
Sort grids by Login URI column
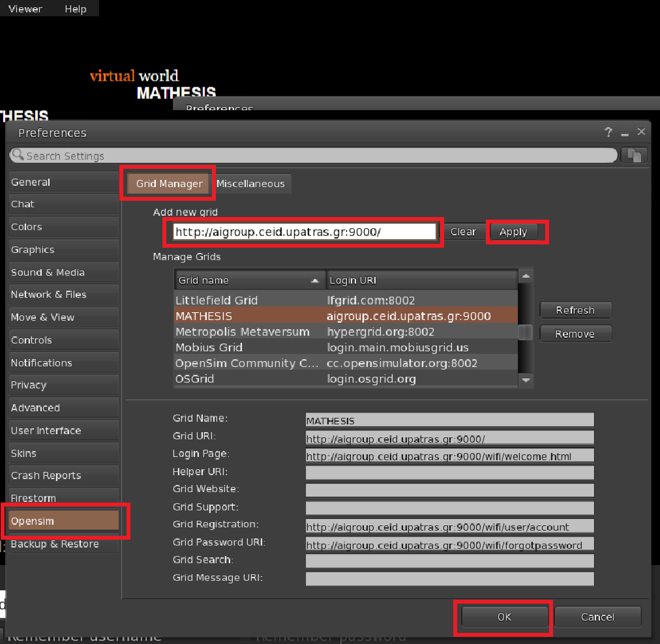pyautogui.click(x=422, y=280)
